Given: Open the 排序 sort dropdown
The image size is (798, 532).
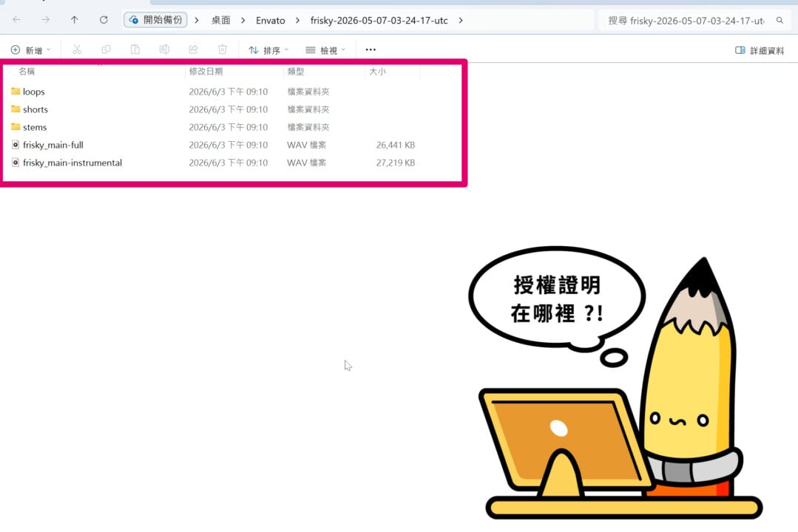Looking at the screenshot, I should tap(268, 50).
